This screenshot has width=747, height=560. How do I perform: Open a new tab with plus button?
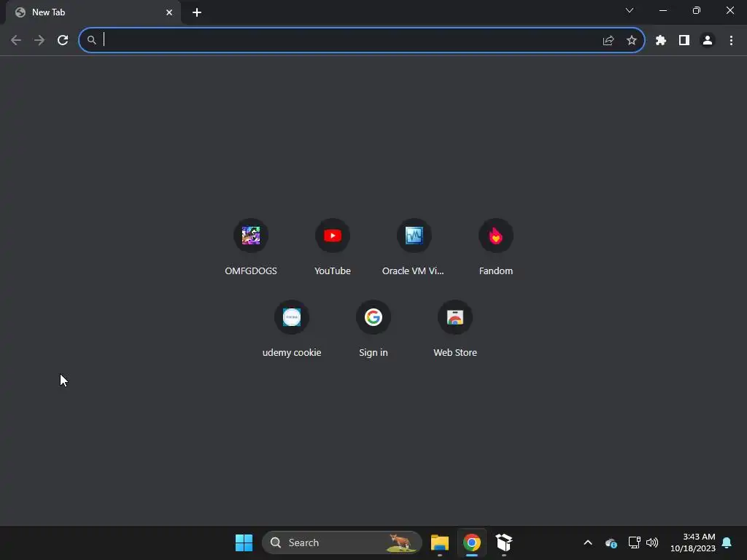pyautogui.click(x=197, y=12)
